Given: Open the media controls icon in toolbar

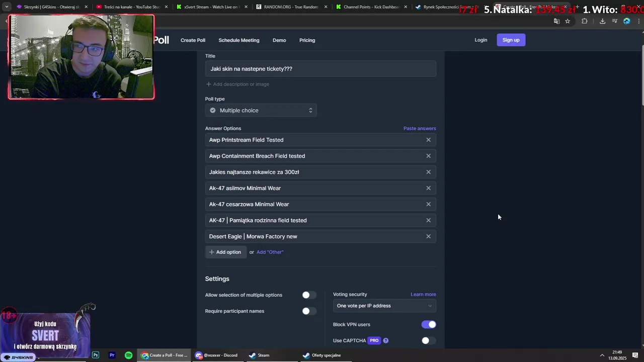Looking at the screenshot, I should pyautogui.click(x=615, y=21).
